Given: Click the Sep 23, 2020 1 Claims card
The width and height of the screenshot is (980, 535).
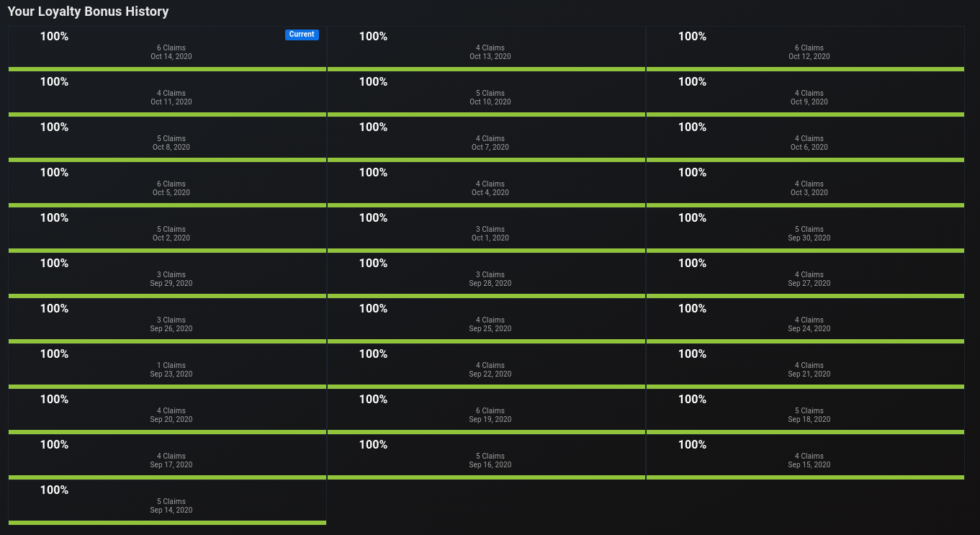Looking at the screenshot, I should click(x=168, y=367).
